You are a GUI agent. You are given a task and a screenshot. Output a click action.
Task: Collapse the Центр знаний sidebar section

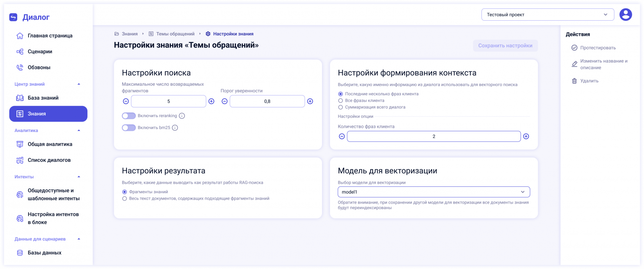pos(79,84)
